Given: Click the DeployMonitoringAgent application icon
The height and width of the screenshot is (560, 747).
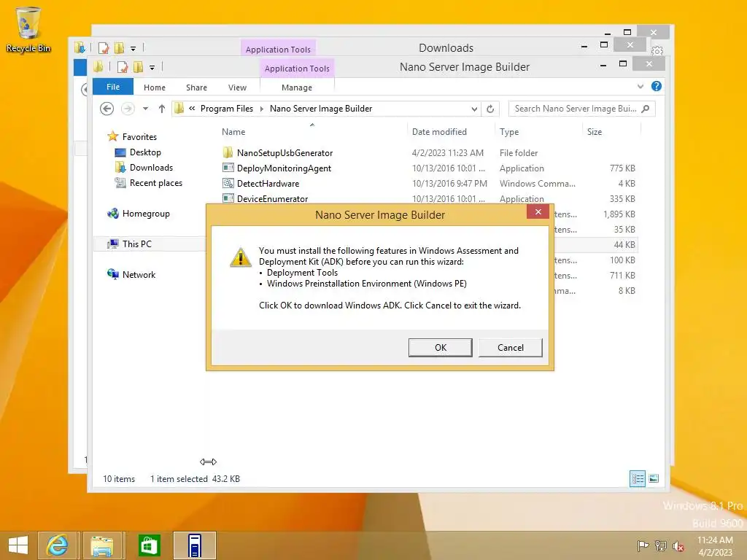Looking at the screenshot, I should tap(228, 168).
